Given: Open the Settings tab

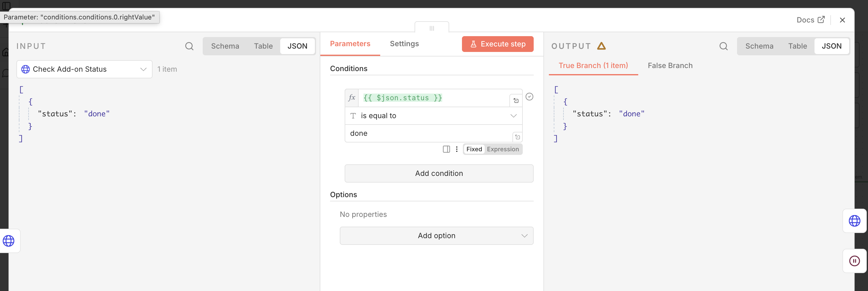Looking at the screenshot, I should click(404, 44).
